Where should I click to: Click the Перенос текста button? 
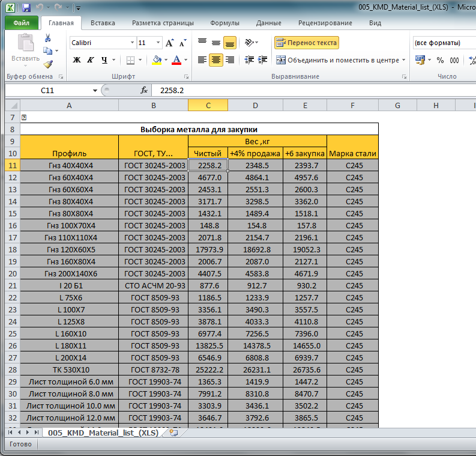click(x=307, y=43)
